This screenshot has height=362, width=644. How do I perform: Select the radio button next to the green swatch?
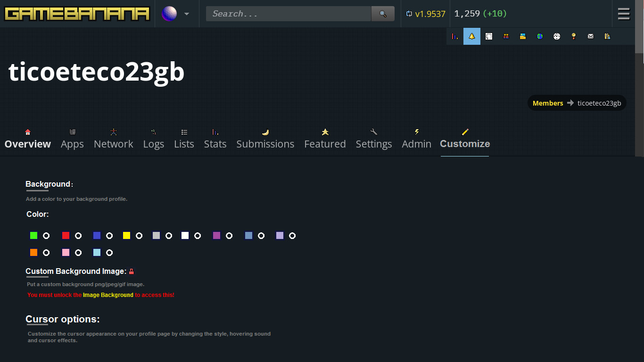pyautogui.click(x=46, y=236)
